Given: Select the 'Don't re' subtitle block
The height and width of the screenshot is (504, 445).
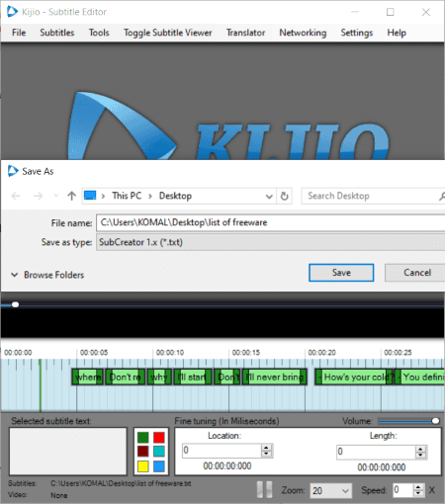Looking at the screenshot, I should click(x=126, y=377).
